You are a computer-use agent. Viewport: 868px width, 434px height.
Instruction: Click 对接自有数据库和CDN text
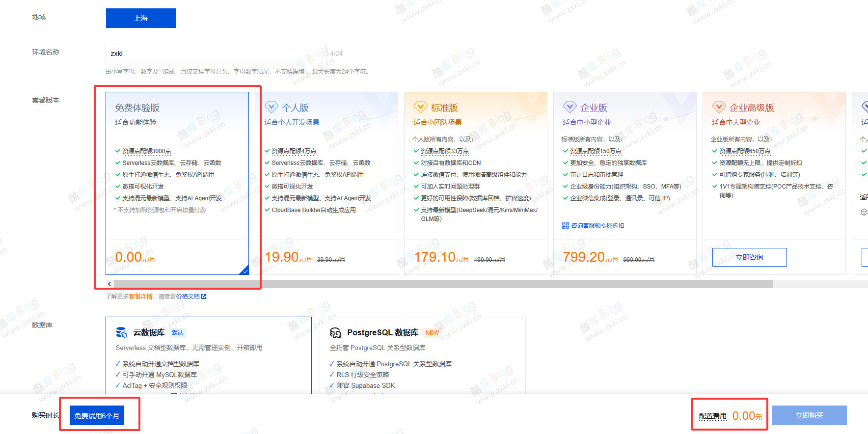(451, 163)
